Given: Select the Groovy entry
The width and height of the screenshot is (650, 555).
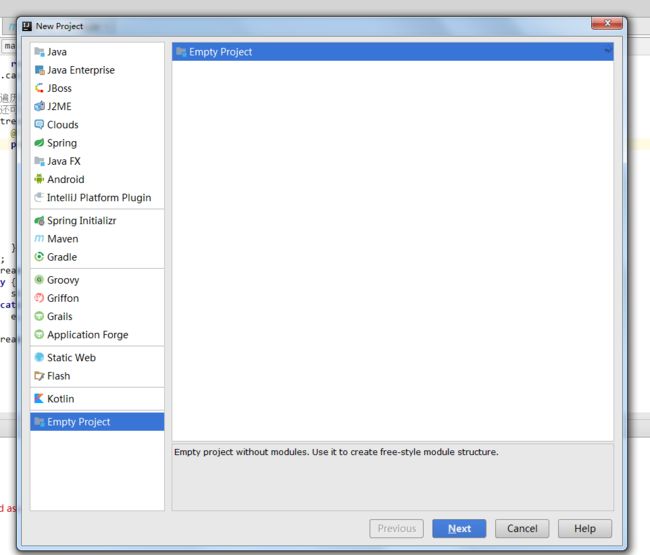Looking at the screenshot, I should (97, 280).
